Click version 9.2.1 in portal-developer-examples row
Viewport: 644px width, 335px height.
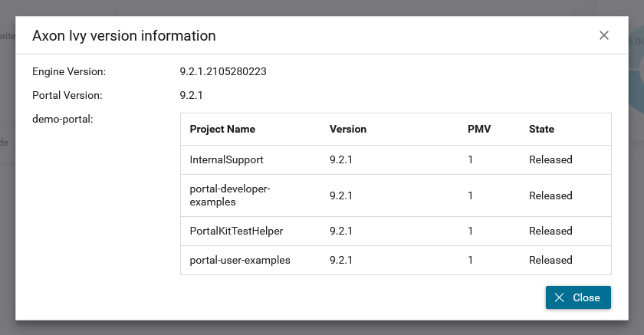pos(341,195)
